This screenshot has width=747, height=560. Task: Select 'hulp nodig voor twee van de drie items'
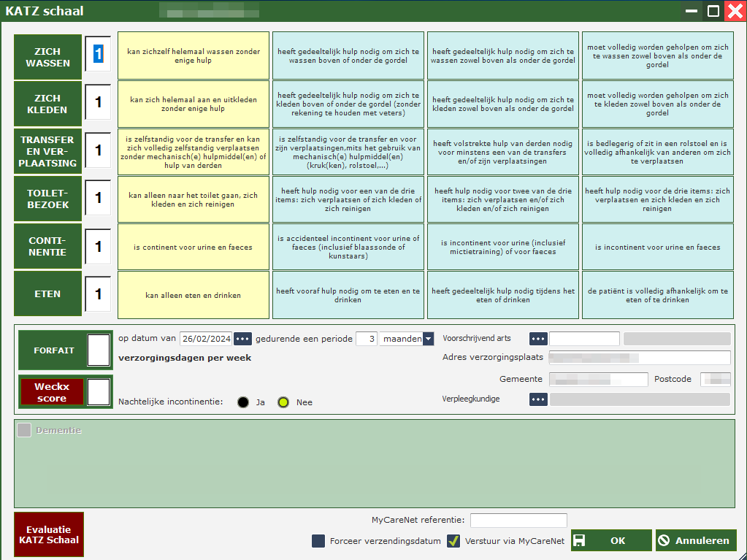pyautogui.click(x=503, y=199)
